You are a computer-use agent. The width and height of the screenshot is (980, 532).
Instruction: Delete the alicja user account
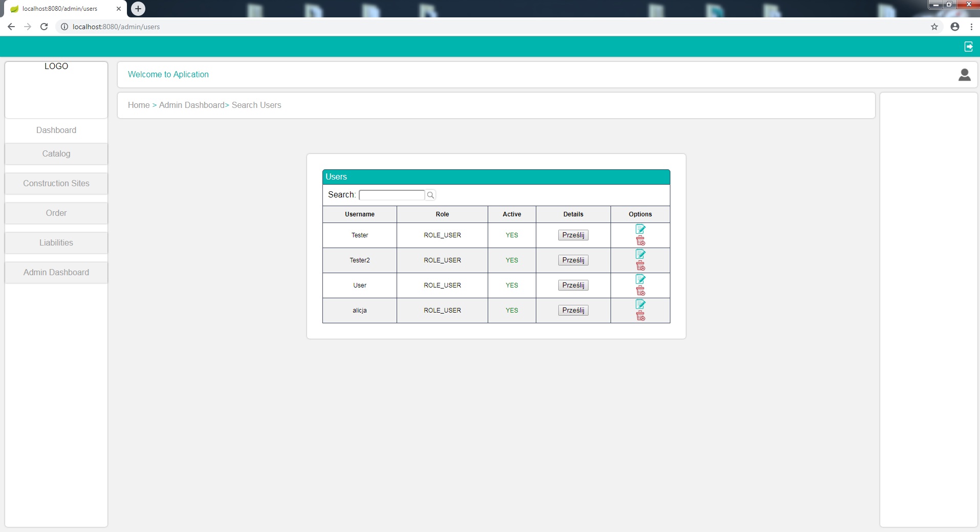click(640, 316)
